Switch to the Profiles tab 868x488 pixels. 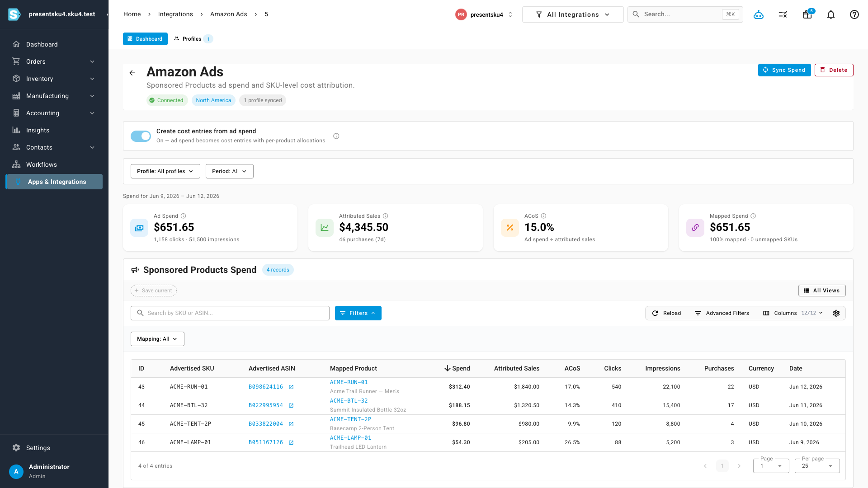pyautogui.click(x=193, y=39)
